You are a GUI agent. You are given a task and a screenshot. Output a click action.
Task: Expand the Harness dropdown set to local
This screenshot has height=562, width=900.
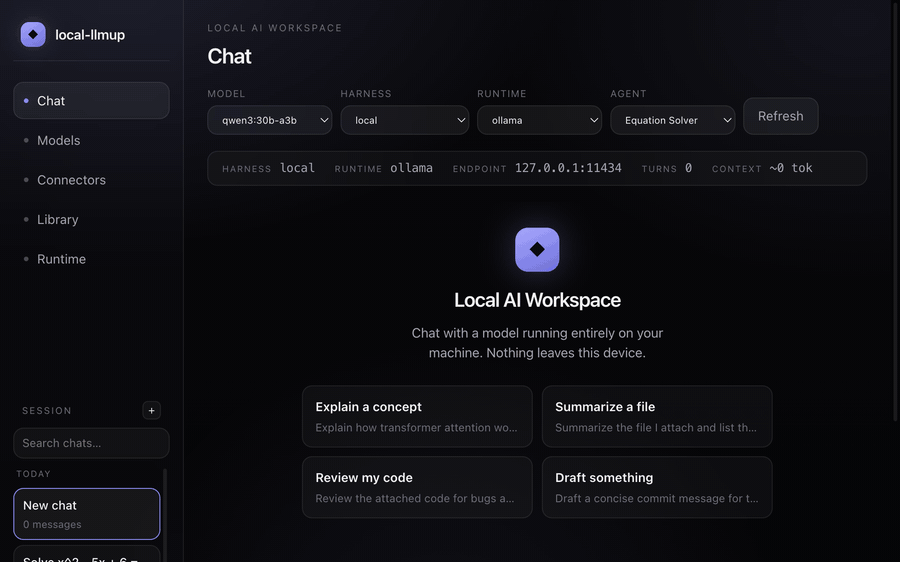tap(405, 120)
